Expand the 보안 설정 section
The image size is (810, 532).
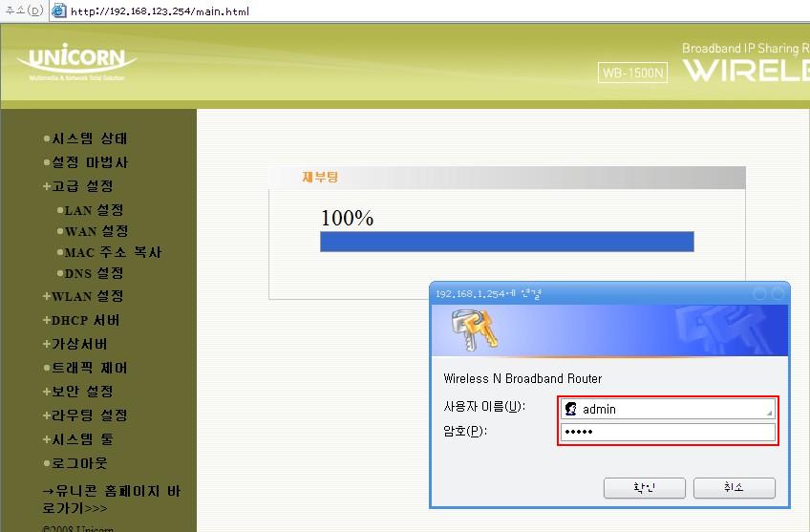point(78,392)
